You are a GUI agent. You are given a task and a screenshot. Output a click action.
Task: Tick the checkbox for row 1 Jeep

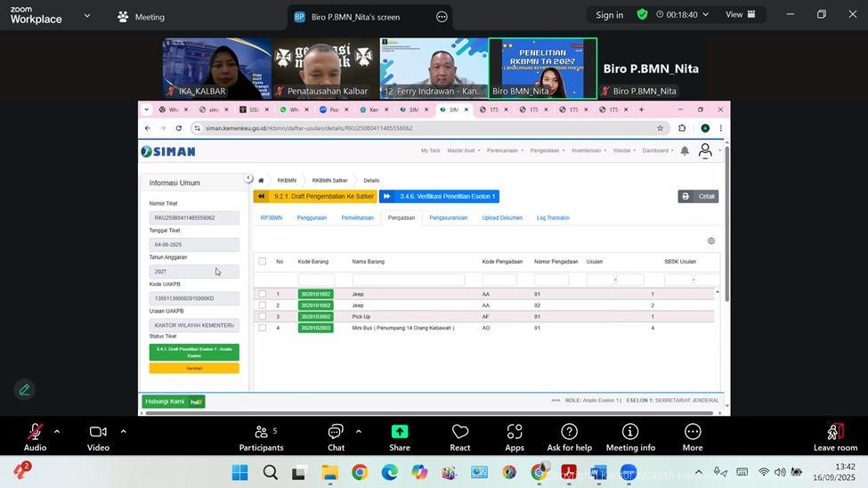tap(262, 294)
